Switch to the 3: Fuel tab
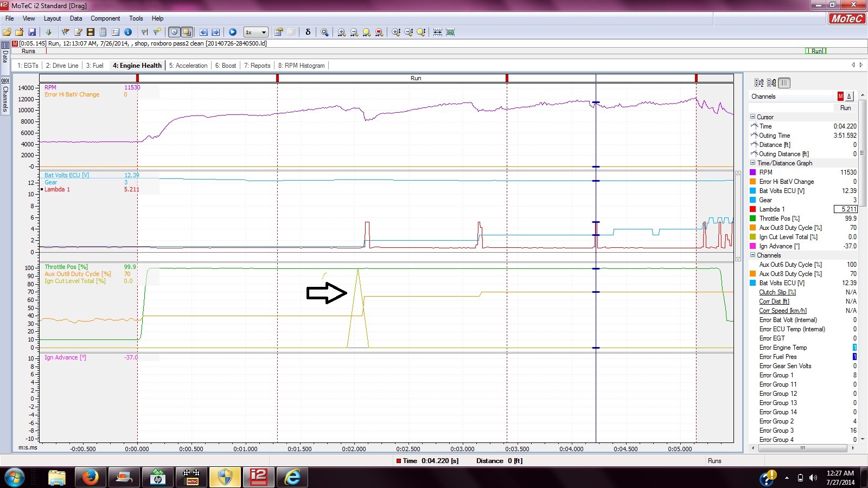The height and width of the screenshot is (488, 868). tap(94, 66)
